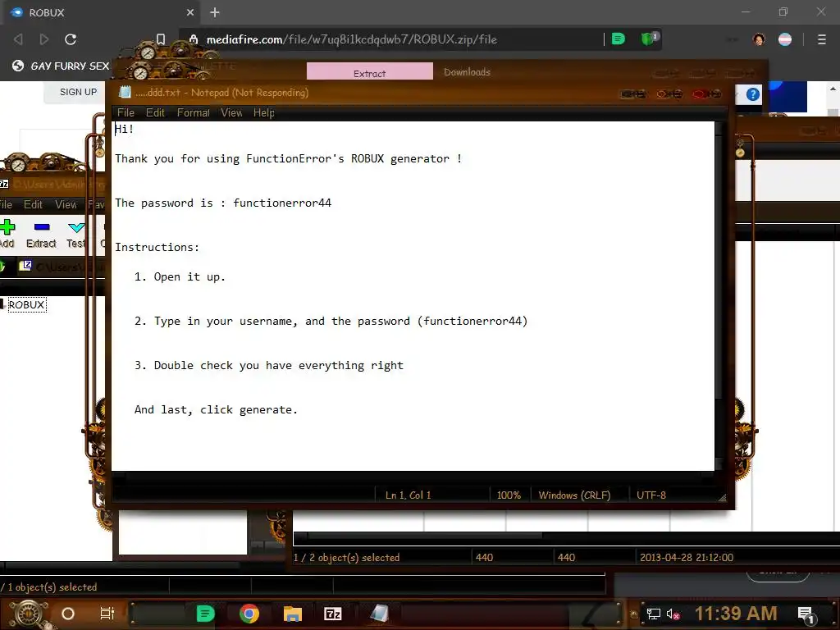Click the SIGN UP link on mediafire
The height and width of the screenshot is (630, 840).
[78, 92]
